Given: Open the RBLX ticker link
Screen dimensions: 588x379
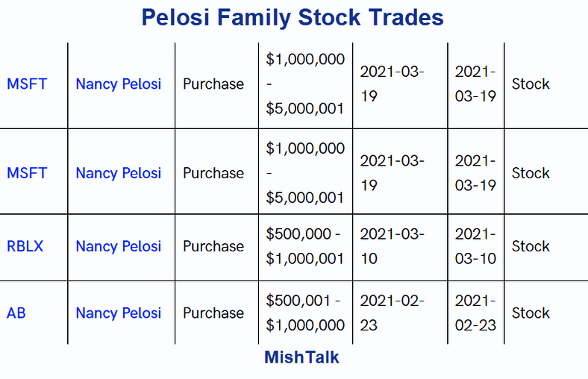Looking at the screenshot, I should (x=25, y=246).
